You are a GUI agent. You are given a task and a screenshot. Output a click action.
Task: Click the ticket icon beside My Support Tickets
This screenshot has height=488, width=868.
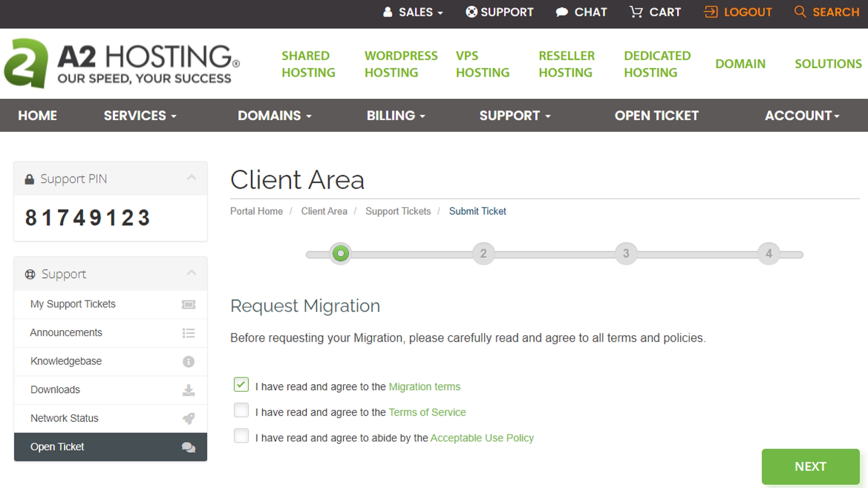click(x=189, y=305)
